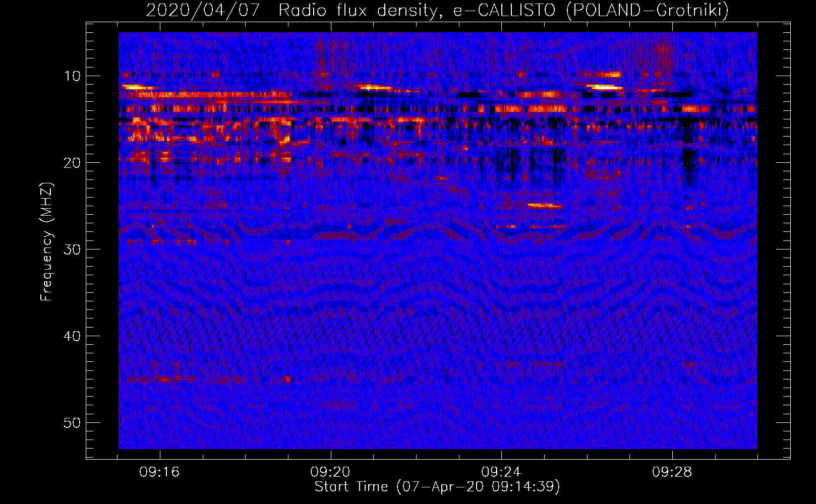Click the 20 MHz frequency tick label
Screen dimensions: 816x504
pos(73,163)
